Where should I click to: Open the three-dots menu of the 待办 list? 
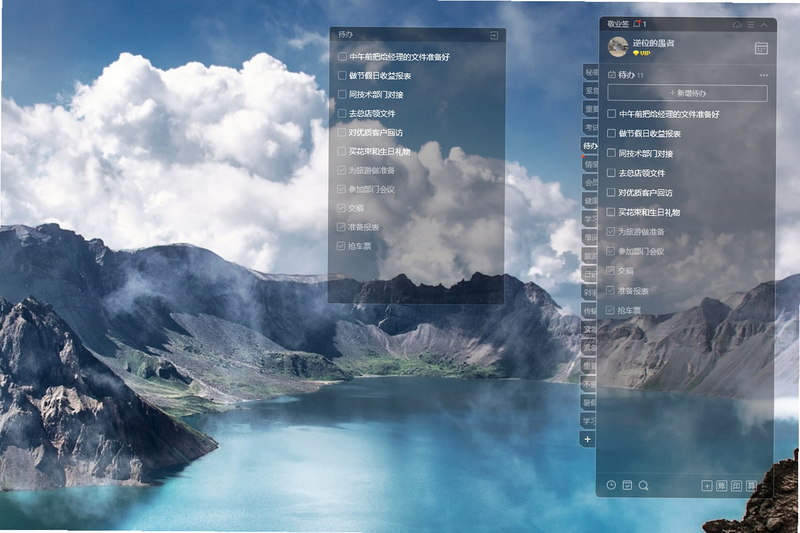pos(763,75)
